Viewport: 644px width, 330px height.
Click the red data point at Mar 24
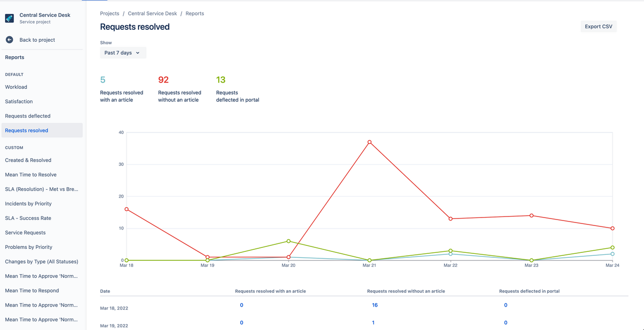(613, 228)
